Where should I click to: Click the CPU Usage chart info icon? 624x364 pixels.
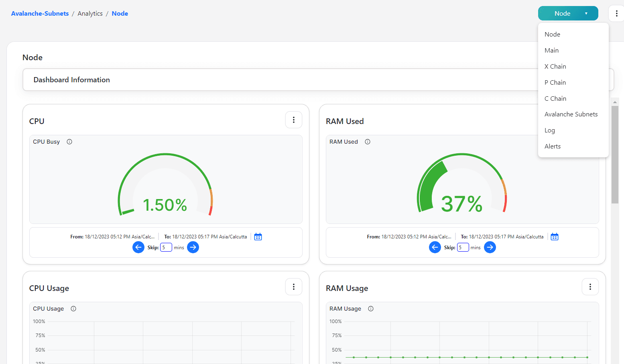tap(73, 309)
